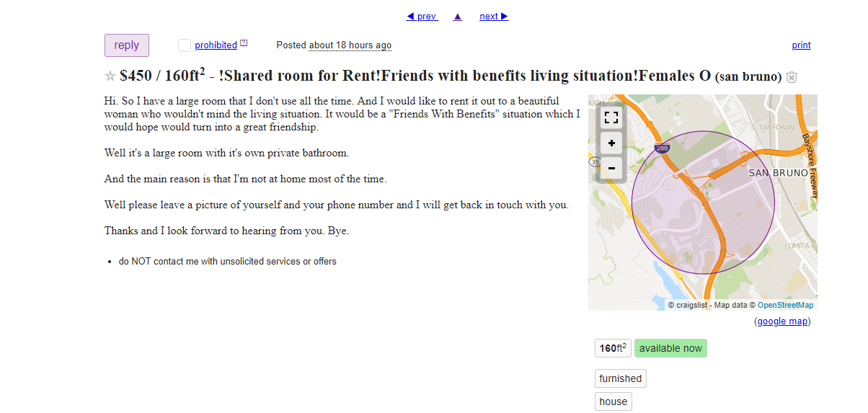Go to the previous posting

pos(422,17)
